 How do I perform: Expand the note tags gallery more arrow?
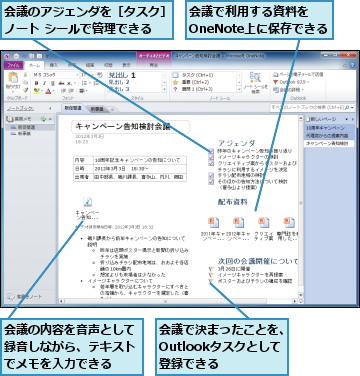pos(239,89)
